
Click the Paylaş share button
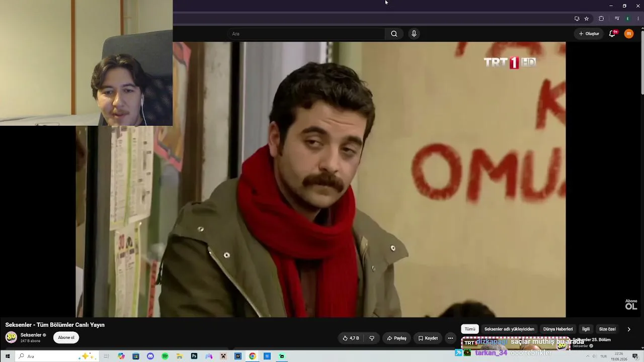tap(396, 338)
